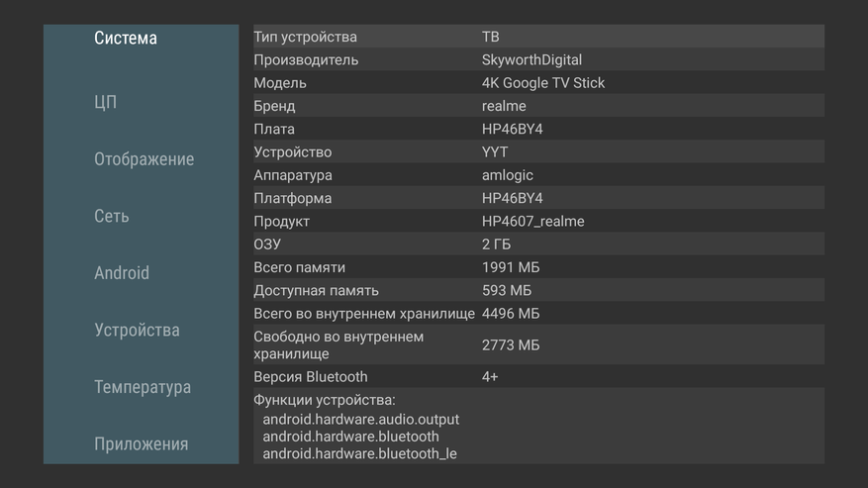Highlight the Всего памяти 1991 МБ row

click(538, 267)
